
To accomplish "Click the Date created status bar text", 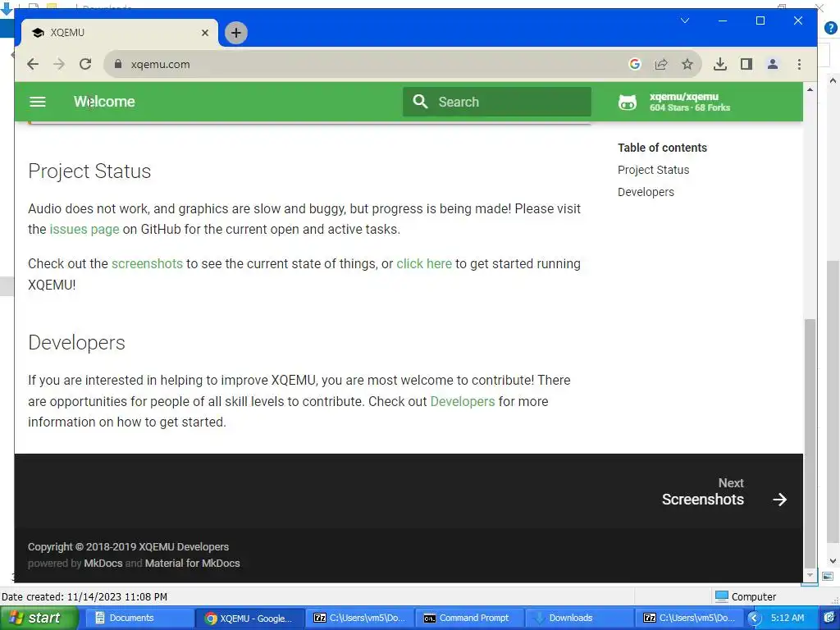I will click(x=84, y=596).
